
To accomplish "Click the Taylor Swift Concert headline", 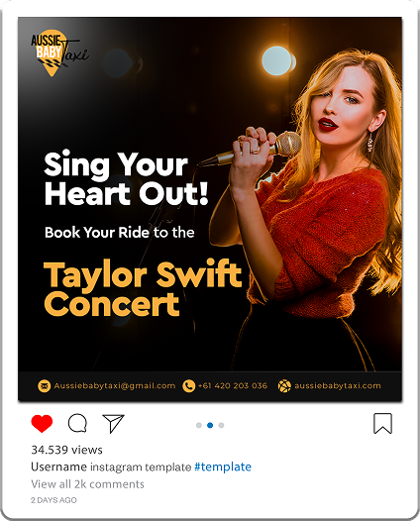I will (143, 288).
